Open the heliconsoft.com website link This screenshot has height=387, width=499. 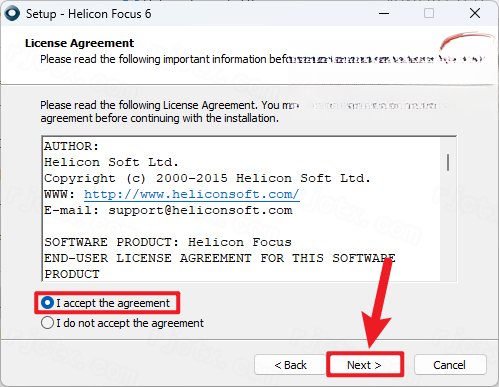click(x=192, y=194)
